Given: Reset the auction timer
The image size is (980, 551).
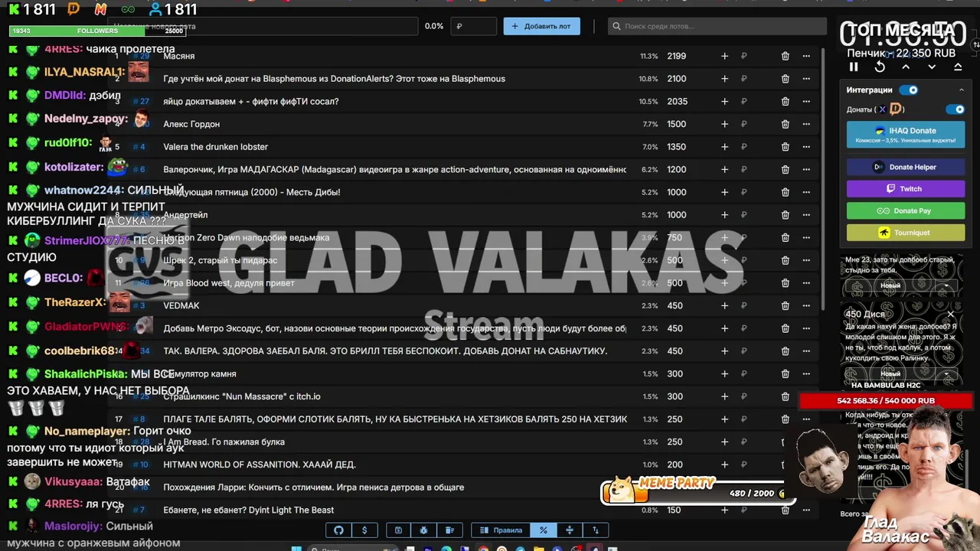Looking at the screenshot, I should coord(880,67).
